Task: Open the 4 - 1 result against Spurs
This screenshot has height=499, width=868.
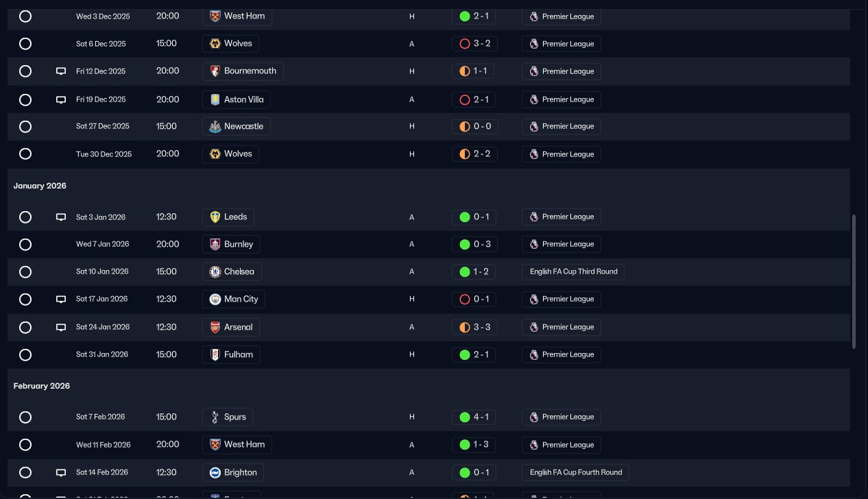Action: 474,417
